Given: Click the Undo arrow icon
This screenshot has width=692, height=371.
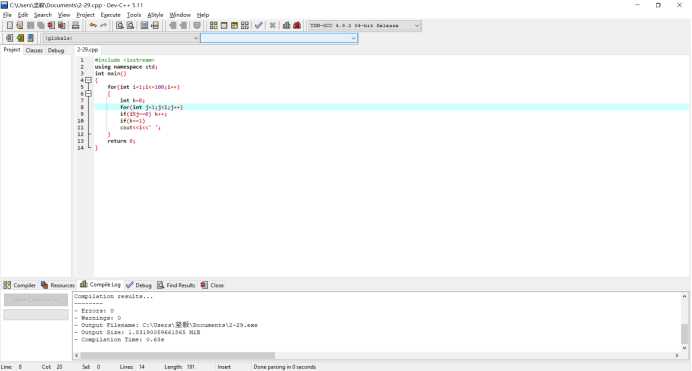Looking at the screenshot, I should (x=93, y=26).
